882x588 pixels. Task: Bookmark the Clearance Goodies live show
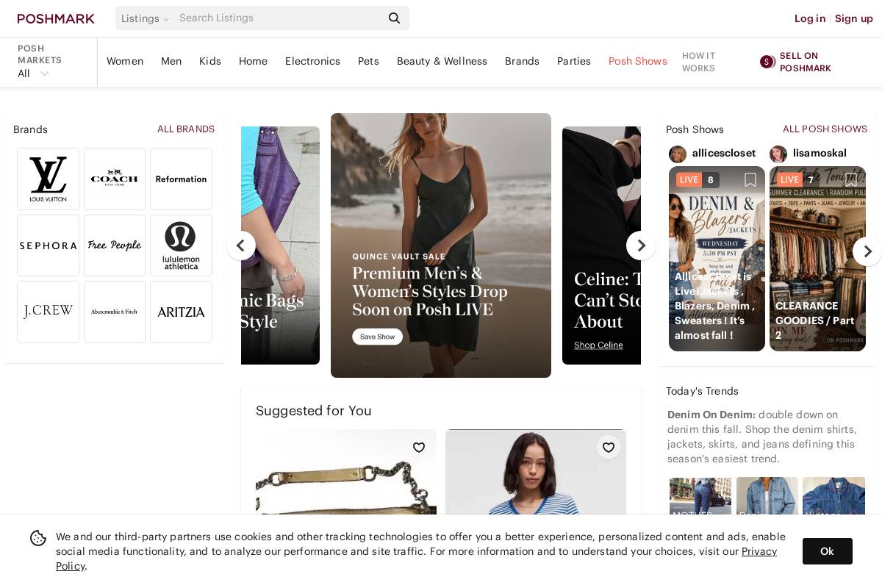click(x=851, y=180)
